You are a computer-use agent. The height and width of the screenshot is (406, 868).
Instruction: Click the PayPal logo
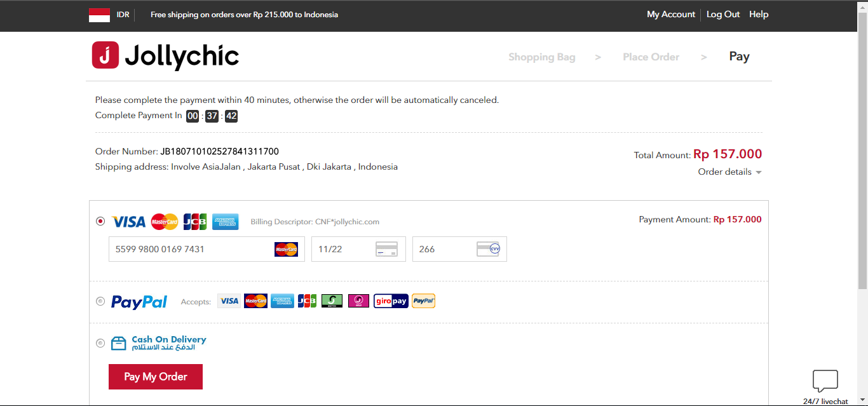[139, 302]
